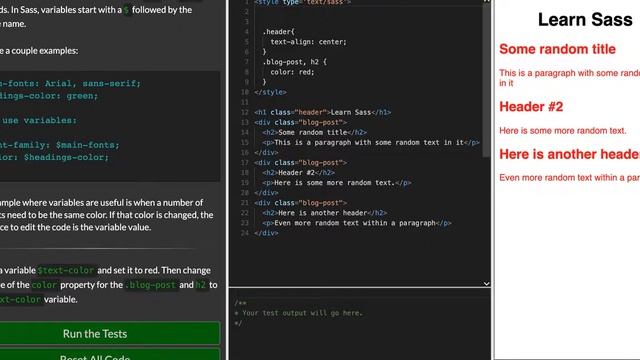Click 'Even more random text' paragraph in the preview
This screenshot has height=360, width=640.
click(x=569, y=178)
